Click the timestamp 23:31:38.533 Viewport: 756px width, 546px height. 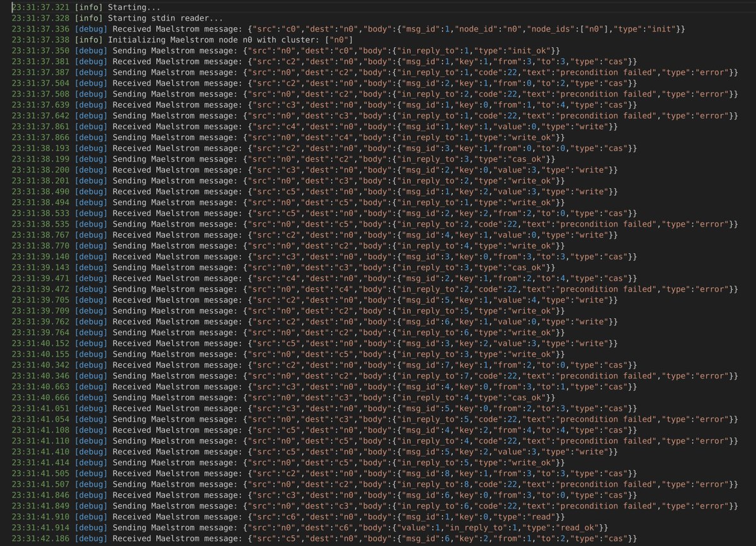(x=41, y=213)
